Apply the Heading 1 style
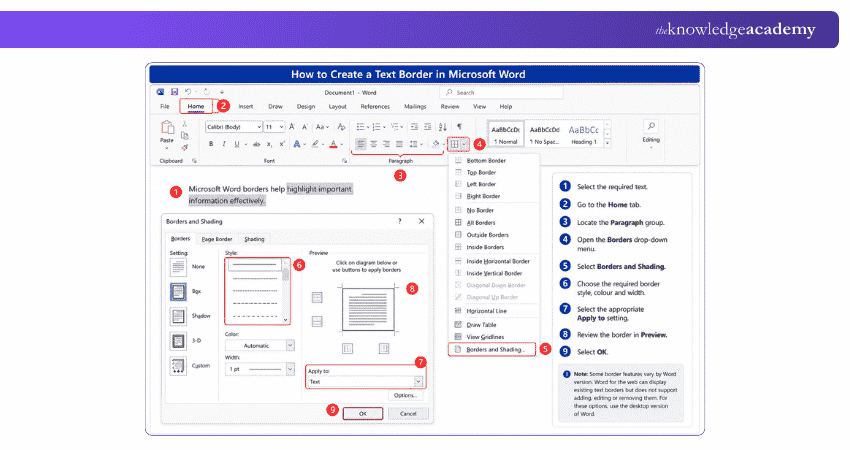This screenshot has height=450, width=850. pyautogui.click(x=584, y=134)
